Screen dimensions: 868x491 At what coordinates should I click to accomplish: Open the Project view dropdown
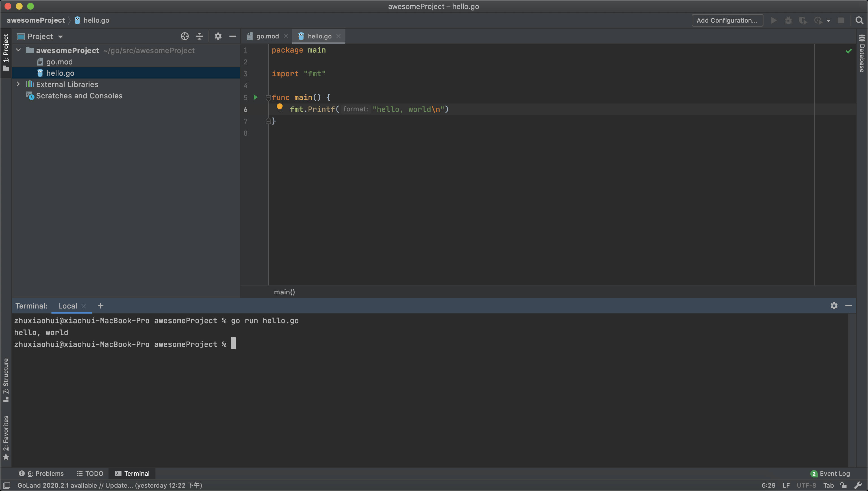point(60,36)
